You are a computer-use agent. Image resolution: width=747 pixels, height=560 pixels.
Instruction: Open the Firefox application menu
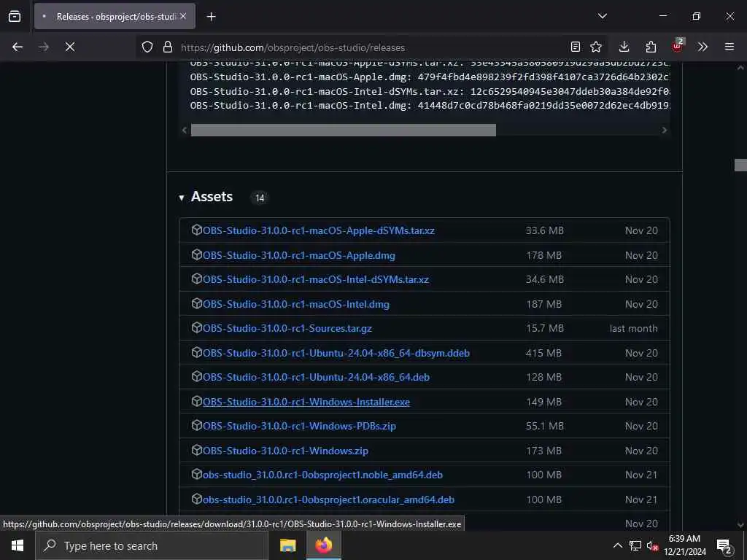point(729,47)
